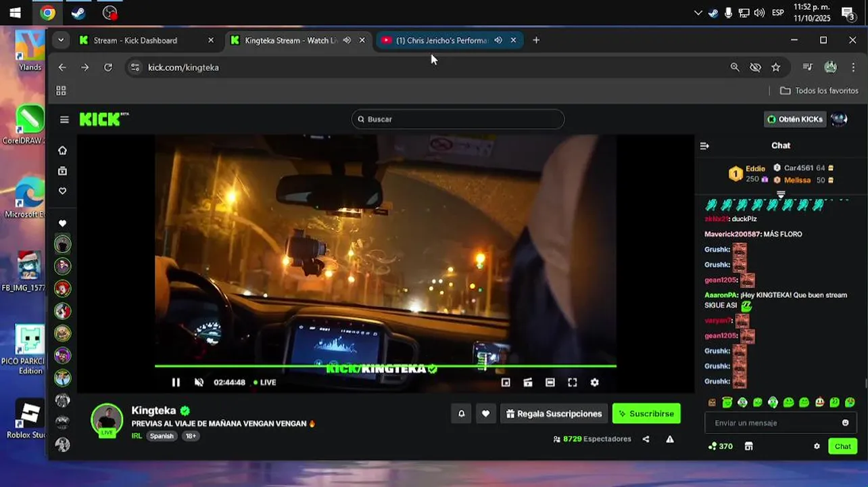This screenshot has width=868, height=487.
Task: Click Regala Suscripciones button
Action: pos(554,413)
